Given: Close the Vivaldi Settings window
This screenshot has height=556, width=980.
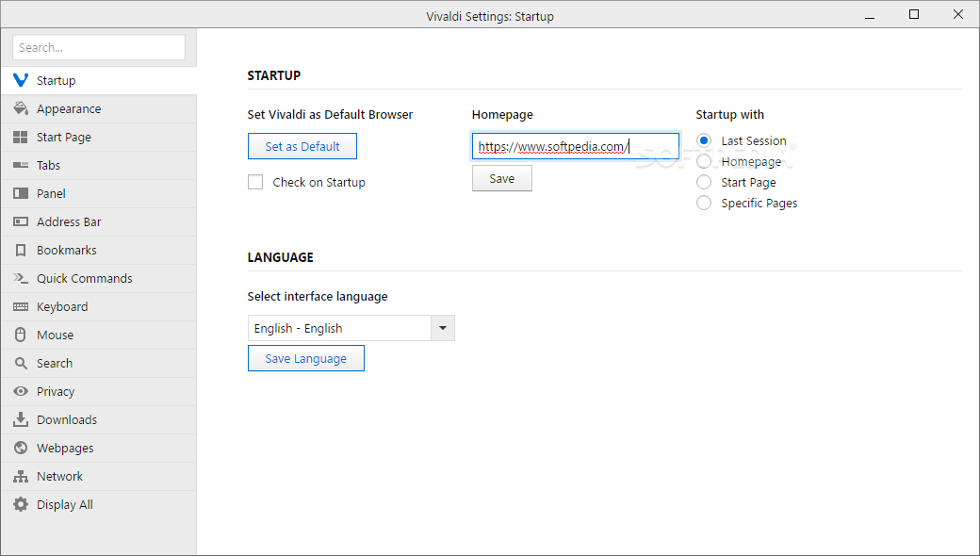Looking at the screenshot, I should pyautogui.click(x=958, y=14).
